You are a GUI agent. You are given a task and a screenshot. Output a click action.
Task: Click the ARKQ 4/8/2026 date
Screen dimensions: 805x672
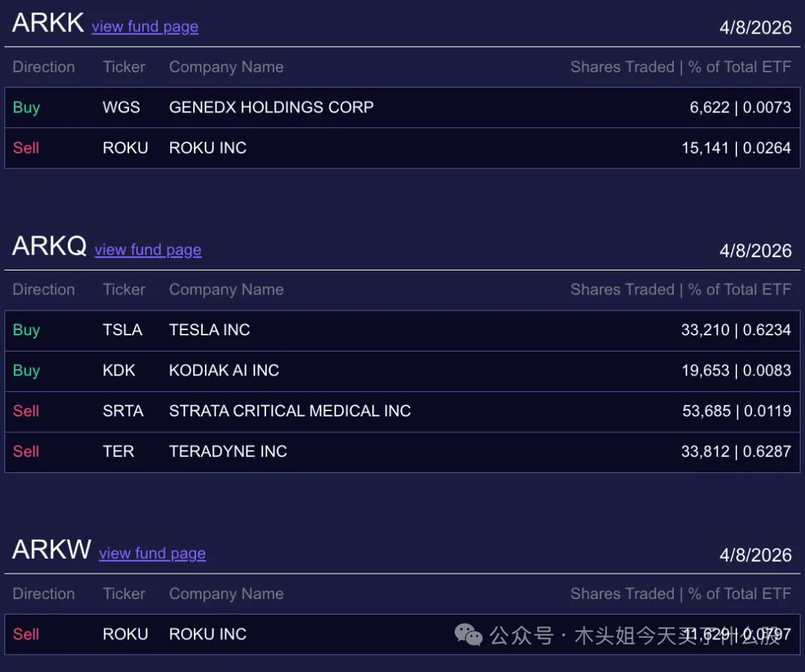[x=755, y=251]
